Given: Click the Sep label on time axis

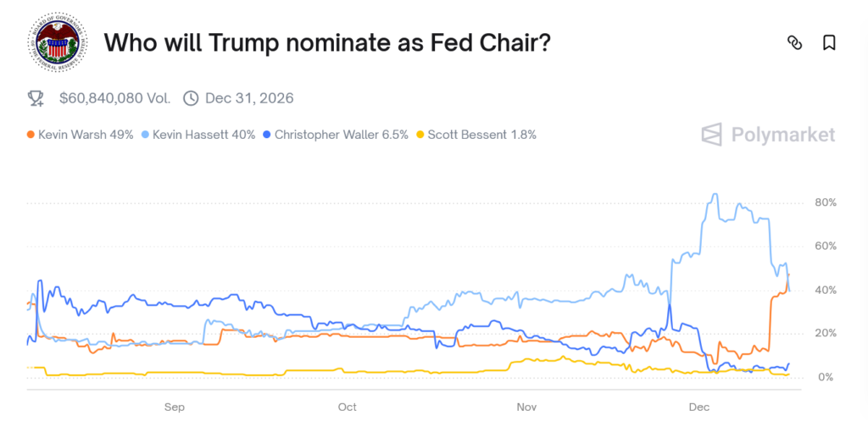Looking at the screenshot, I should coord(175,407).
